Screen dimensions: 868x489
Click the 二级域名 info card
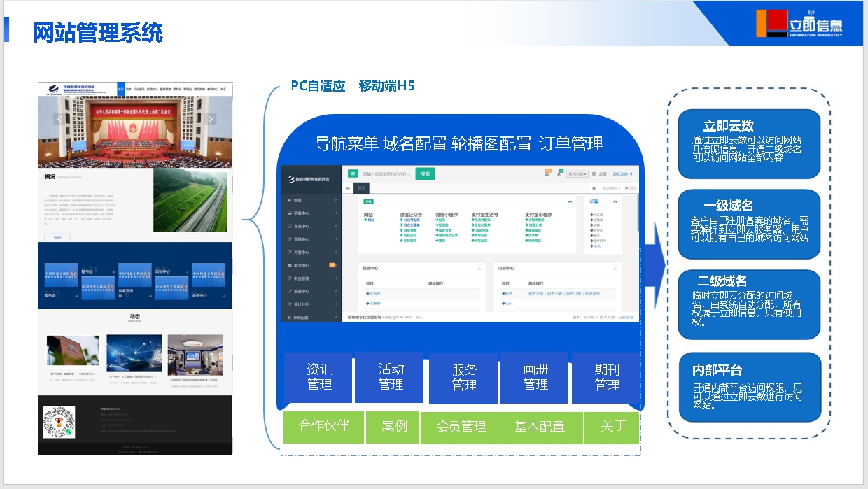pyautogui.click(x=749, y=304)
